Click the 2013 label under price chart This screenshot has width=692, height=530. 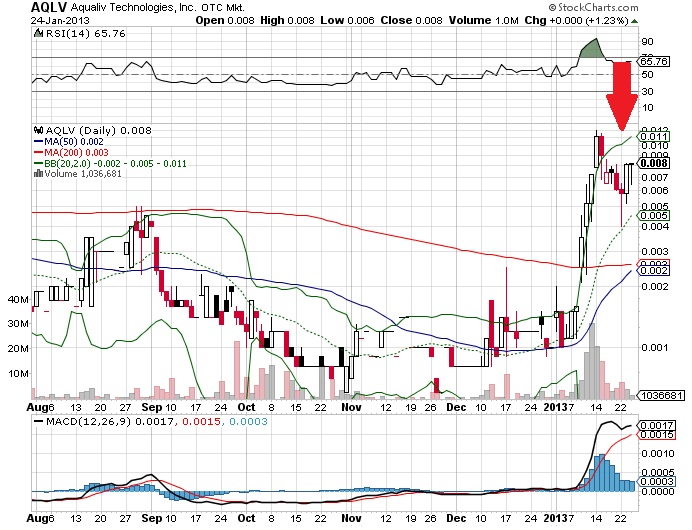click(x=555, y=407)
